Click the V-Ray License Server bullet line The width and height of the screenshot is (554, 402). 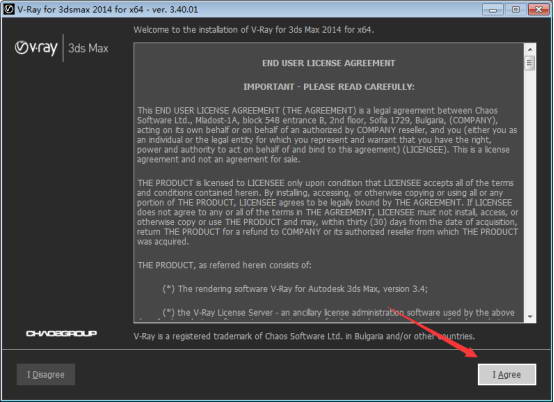tap(338, 313)
